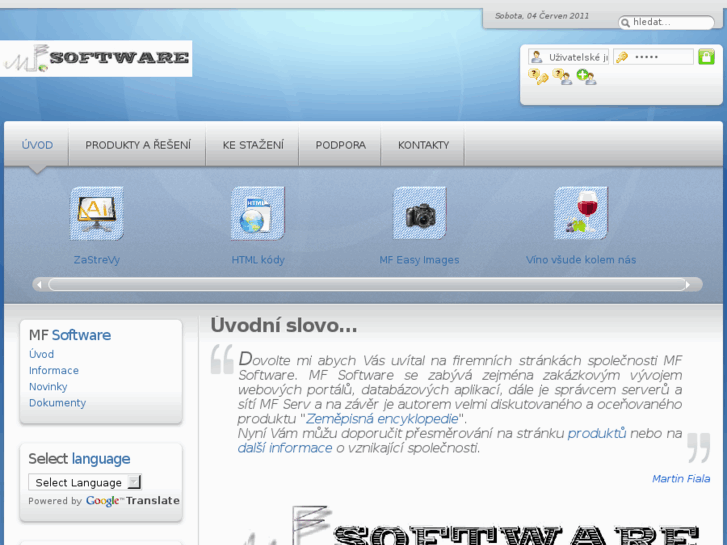Screen dimensions: 727x545
Task: Click the MF Software logo banner
Action: [96, 58]
